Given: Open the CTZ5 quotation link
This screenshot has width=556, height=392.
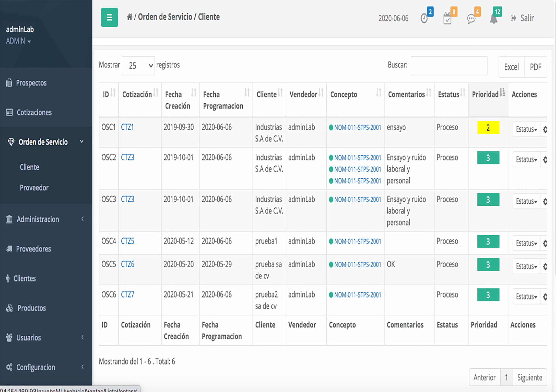Looking at the screenshot, I should [127, 241].
